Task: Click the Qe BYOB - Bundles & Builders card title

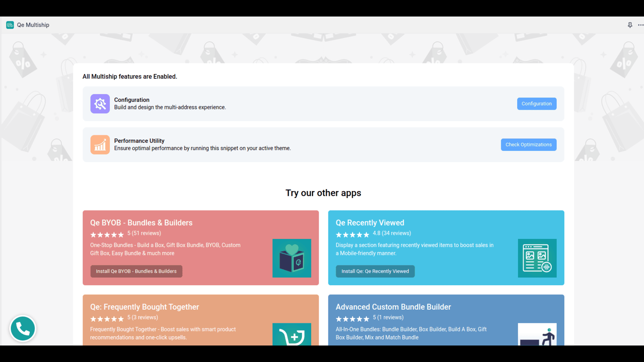Action: click(x=141, y=222)
